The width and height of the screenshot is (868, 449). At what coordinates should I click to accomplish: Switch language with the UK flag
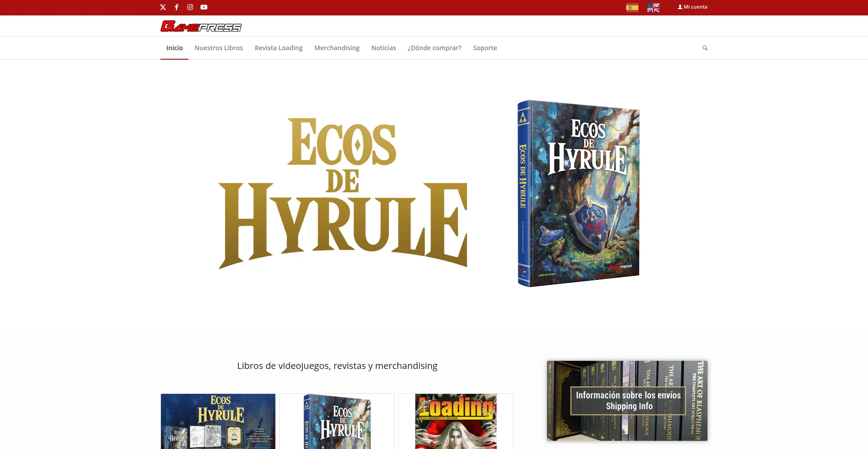(x=653, y=8)
